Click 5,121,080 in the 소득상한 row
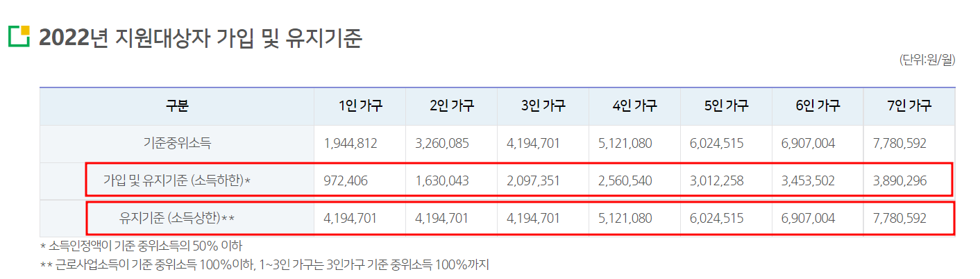This screenshot has width=980, height=279. [x=625, y=218]
